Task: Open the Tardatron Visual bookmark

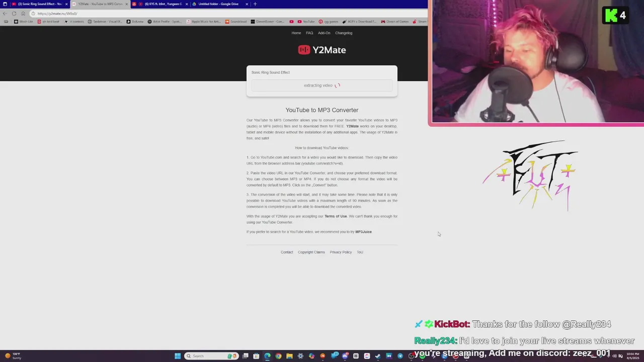Action: coord(105,22)
